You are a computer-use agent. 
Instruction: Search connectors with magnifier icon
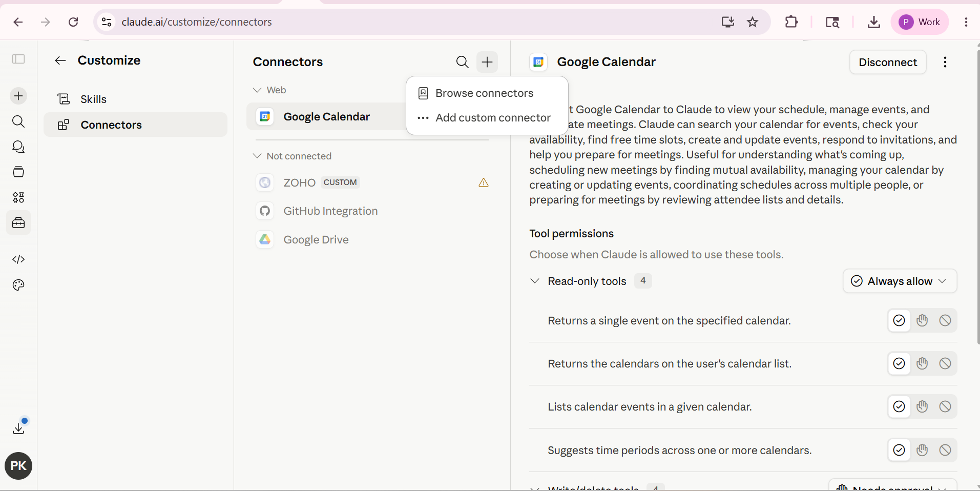point(462,62)
